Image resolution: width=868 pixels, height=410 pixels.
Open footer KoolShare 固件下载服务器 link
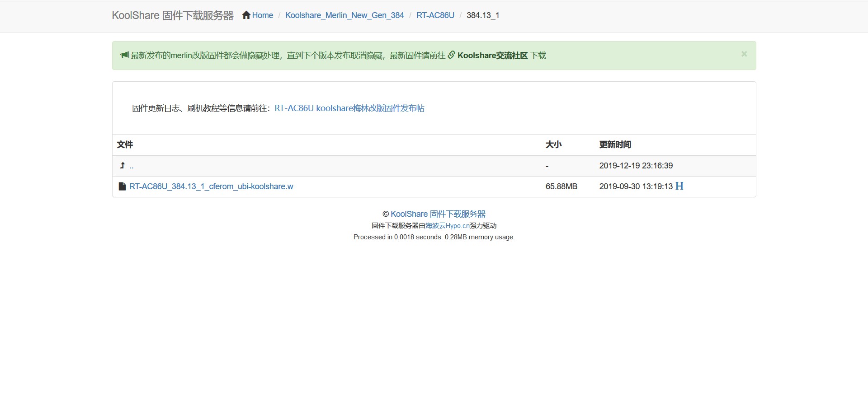pyautogui.click(x=438, y=214)
